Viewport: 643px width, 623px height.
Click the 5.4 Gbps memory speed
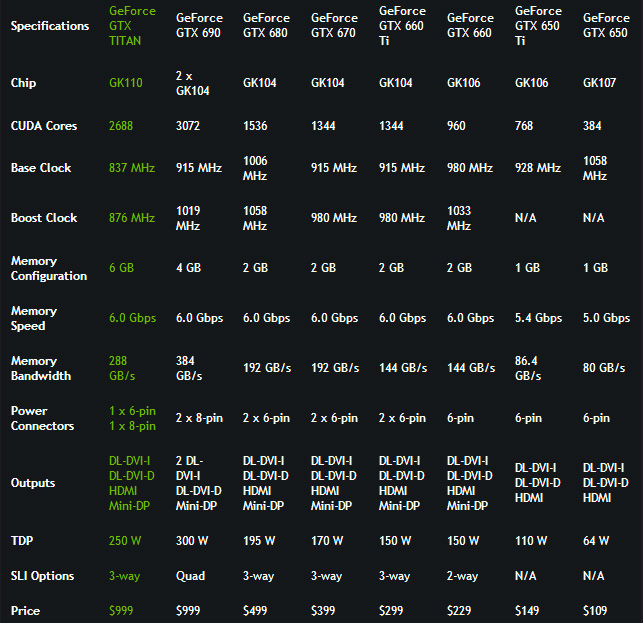coord(538,318)
